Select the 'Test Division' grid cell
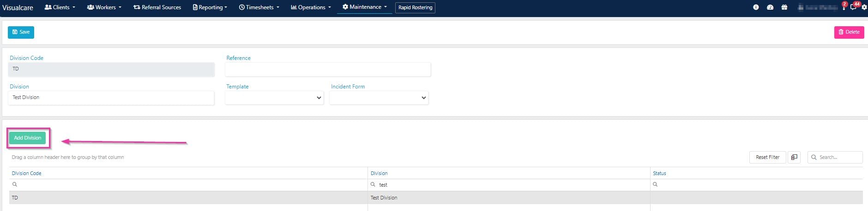The height and width of the screenshot is (211, 868). pos(509,198)
